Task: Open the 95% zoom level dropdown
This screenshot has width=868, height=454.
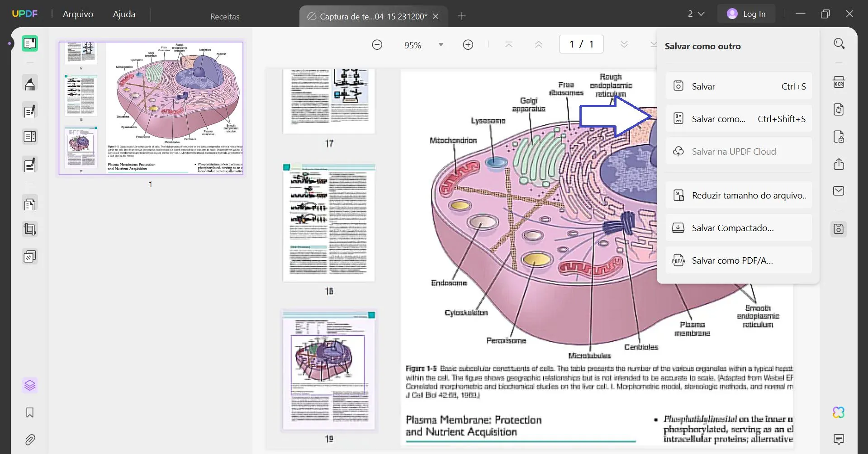Action: [x=441, y=44]
